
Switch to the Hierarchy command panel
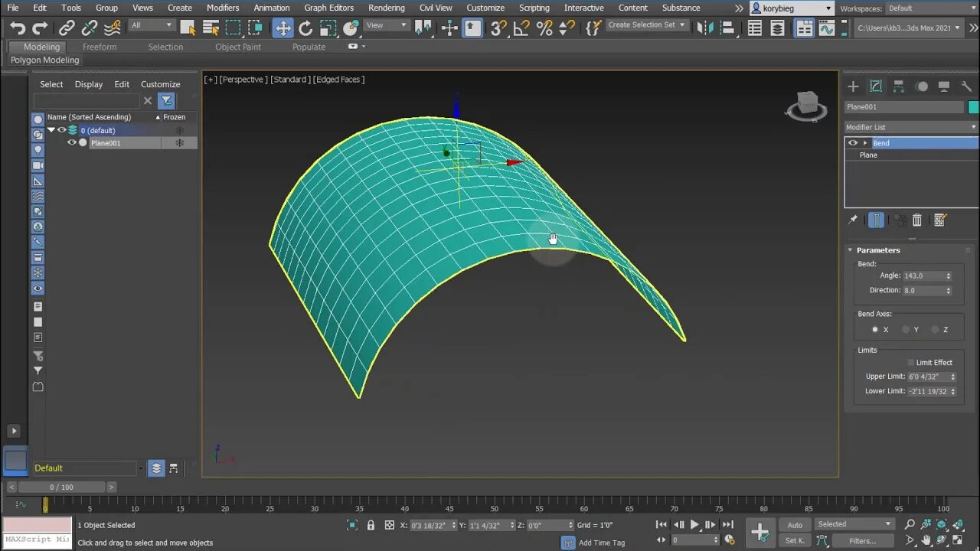pos(899,86)
